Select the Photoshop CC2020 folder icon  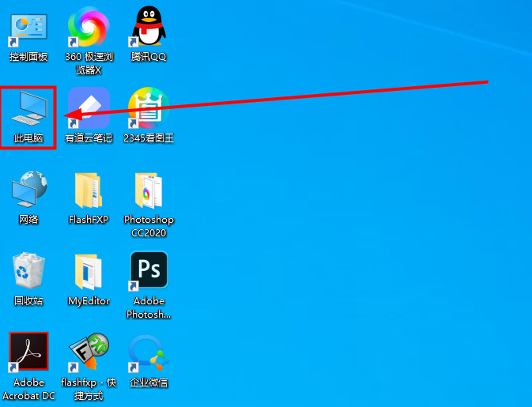[149, 190]
